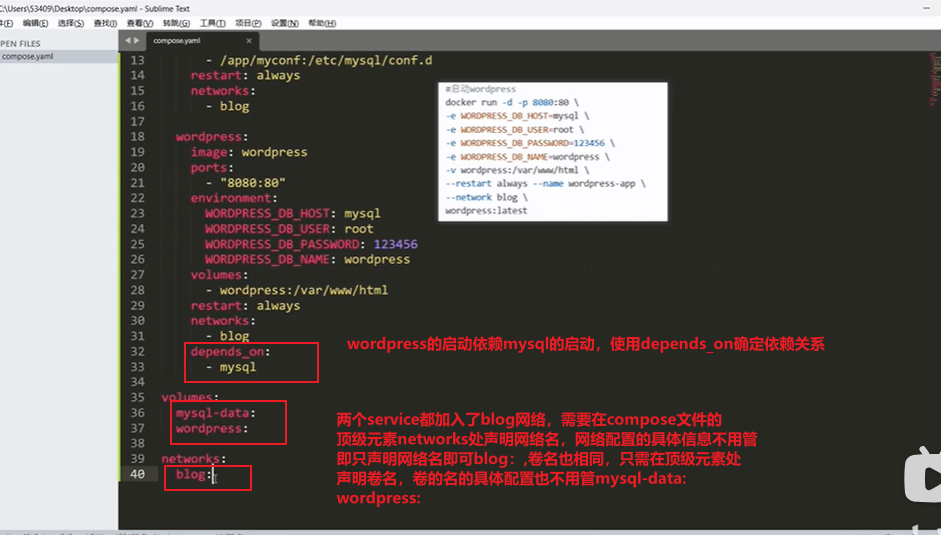Click the 'wordpress:' service key on line 18
The height and width of the screenshot is (535, 941).
tap(212, 137)
